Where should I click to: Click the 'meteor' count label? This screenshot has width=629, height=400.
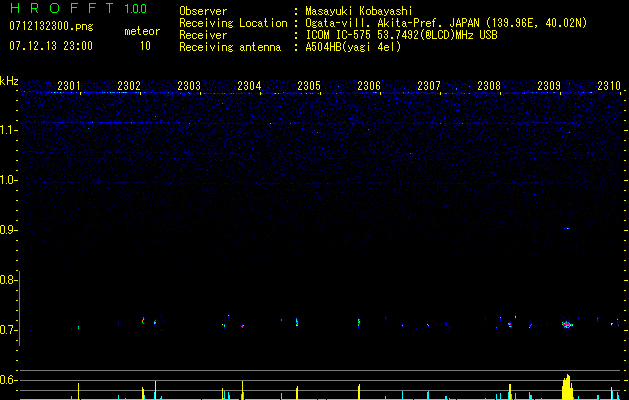(x=142, y=31)
